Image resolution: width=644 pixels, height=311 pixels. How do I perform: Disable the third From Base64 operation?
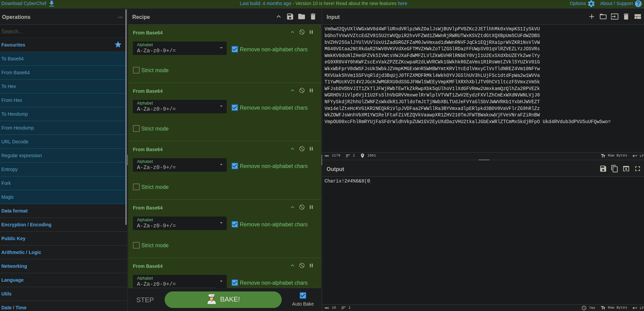tap(302, 149)
